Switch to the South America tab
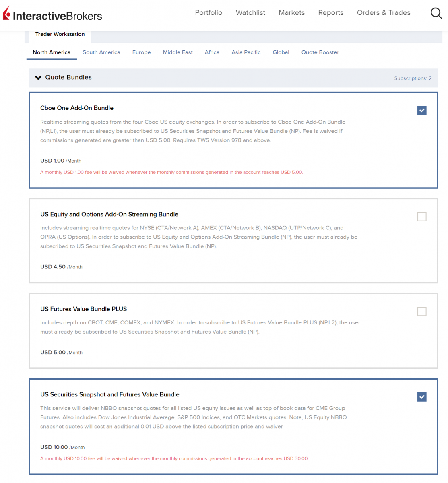448x483 pixels. pyautogui.click(x=101, y=52)
